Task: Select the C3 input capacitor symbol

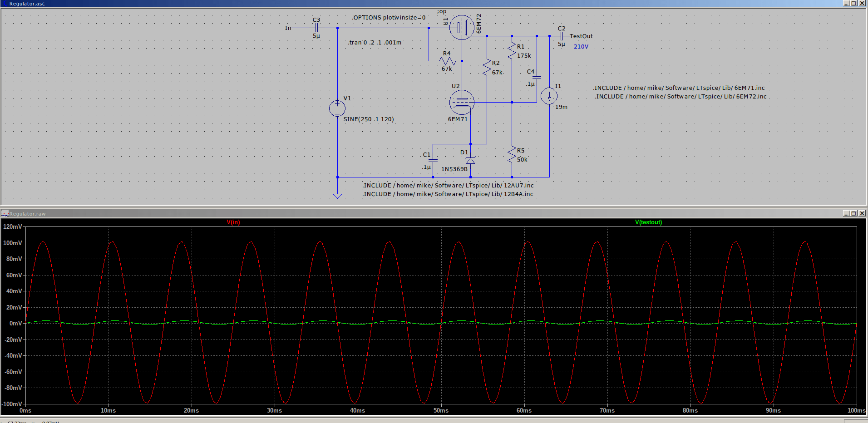Action: coord(316,28)
